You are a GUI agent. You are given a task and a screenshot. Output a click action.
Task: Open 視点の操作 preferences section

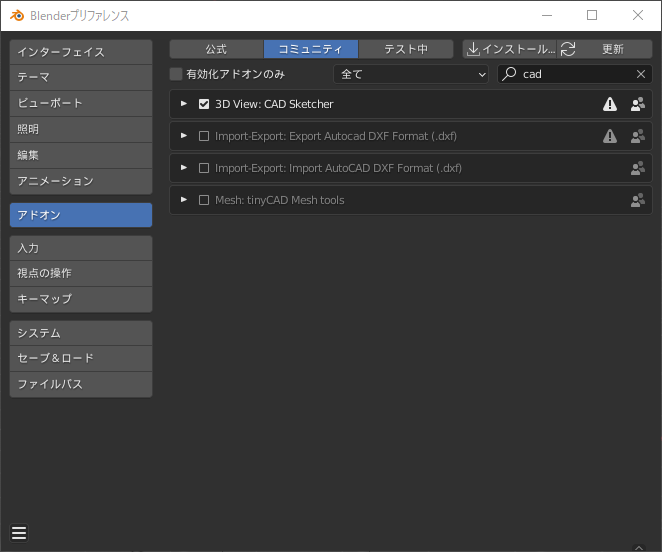(81, 273)
